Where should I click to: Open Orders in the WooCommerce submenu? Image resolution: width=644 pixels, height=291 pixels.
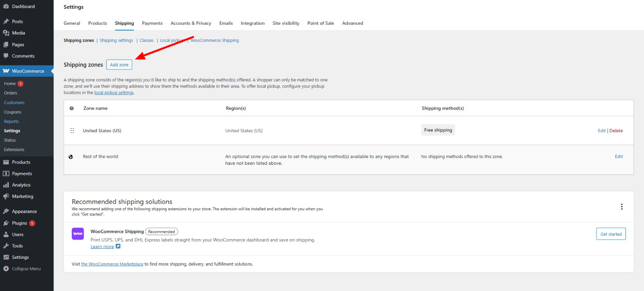[10, 93]
